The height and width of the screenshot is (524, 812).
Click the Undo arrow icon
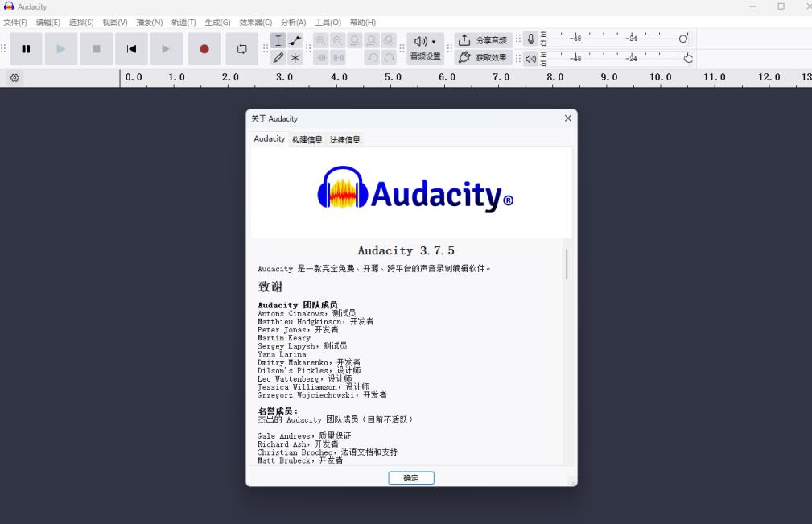373,57
